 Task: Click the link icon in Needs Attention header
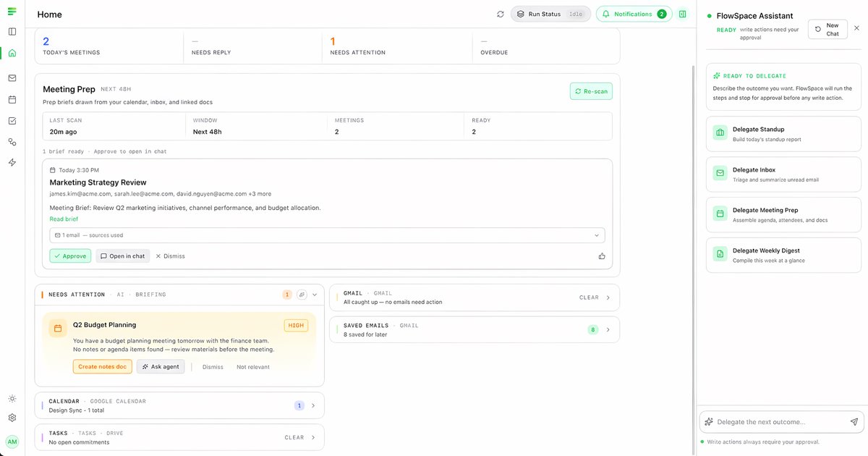[x=302, y=295]
